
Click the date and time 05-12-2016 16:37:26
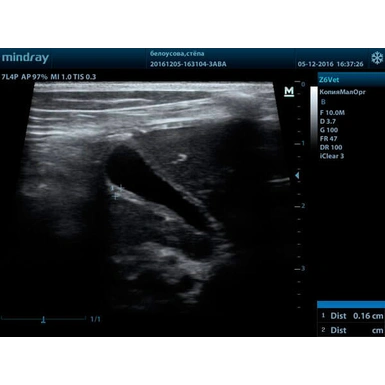tap(330, 64)
